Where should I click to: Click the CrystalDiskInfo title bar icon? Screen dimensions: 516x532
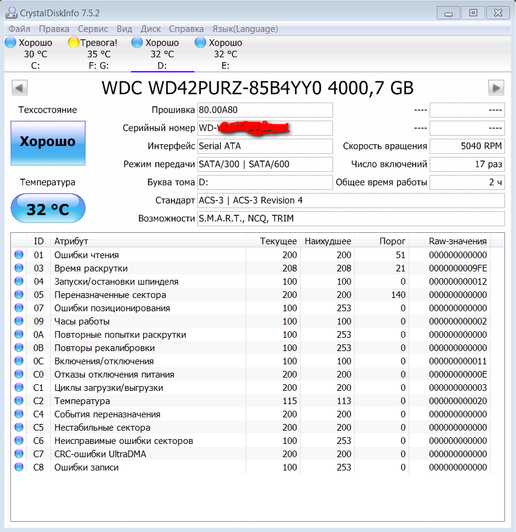[11, 13]
